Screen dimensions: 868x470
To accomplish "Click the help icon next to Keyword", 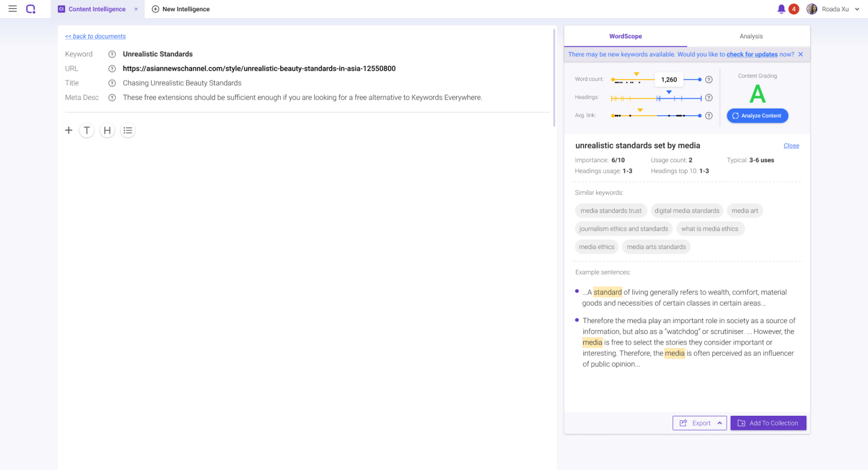I will pos(112,54).
